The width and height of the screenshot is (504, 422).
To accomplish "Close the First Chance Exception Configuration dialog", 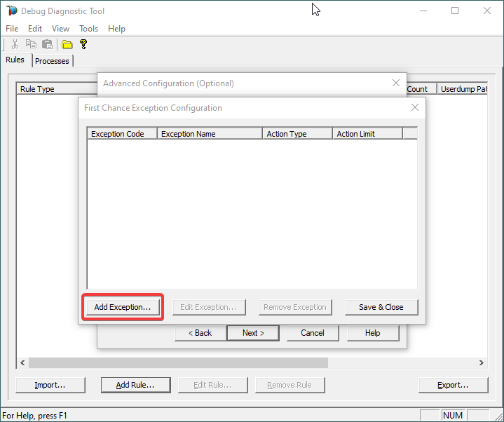I will (x=414, y=108).
